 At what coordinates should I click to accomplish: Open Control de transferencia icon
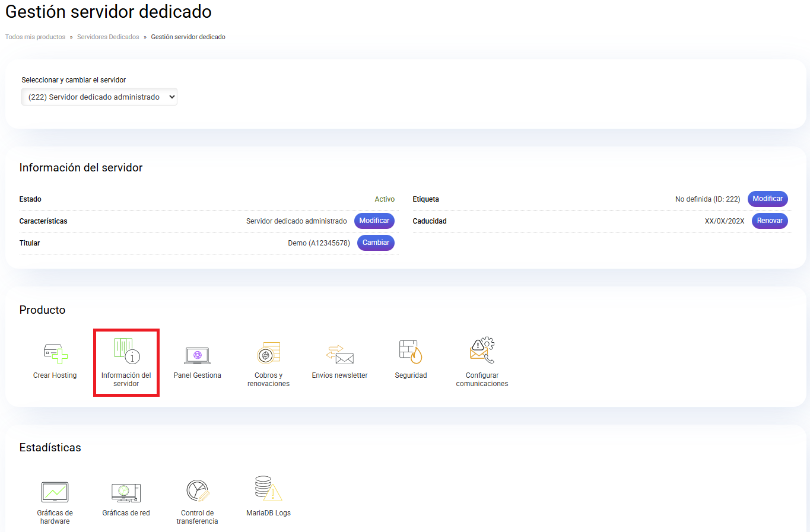pyautogui.click(x=197, y=491)
